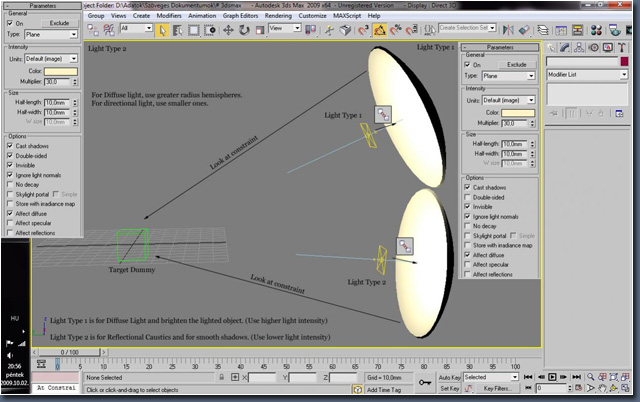
Task: Enable Affect reflections in Light Type 1 panel
Action: point(467,274)
